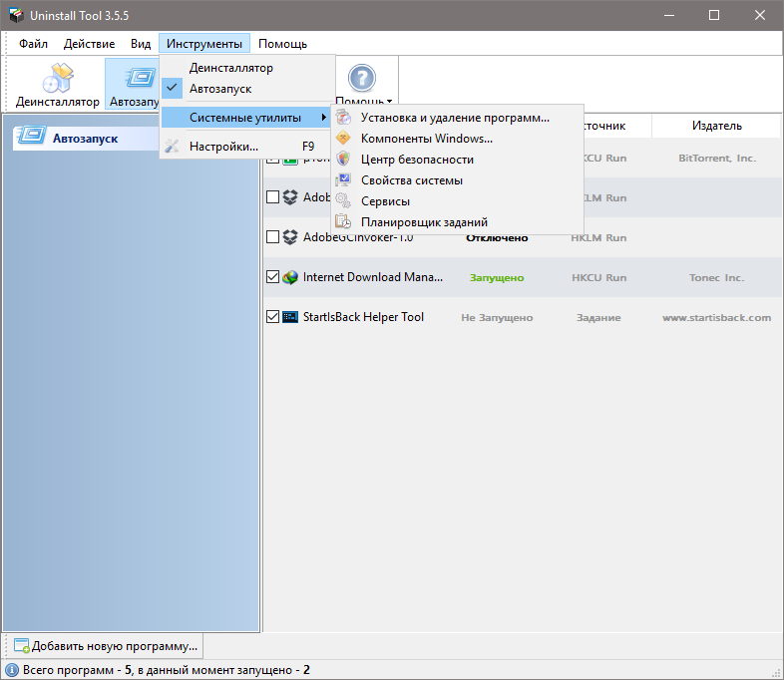Image resolution: width=784 pixels, height=680 pixels.
Task: Expand the Системные утилиты submenu arrow
Action: tap(323, 118)
